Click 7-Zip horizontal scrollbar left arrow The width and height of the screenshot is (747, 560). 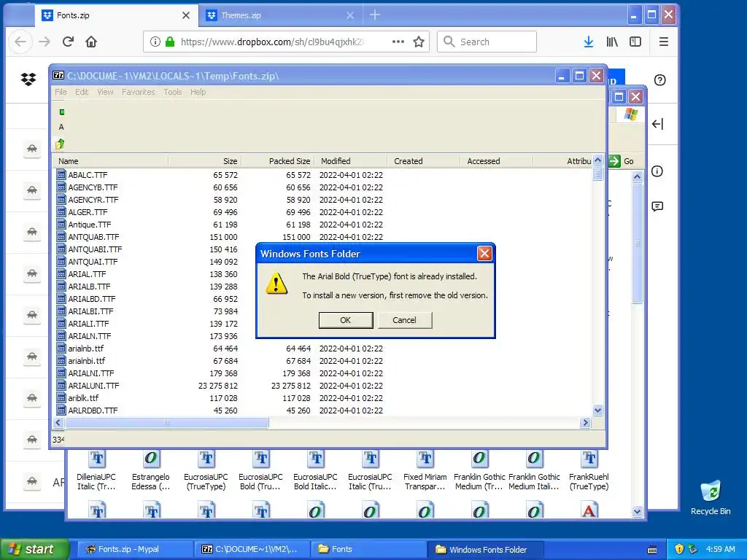pyautogui.click(x=58, y=422)
